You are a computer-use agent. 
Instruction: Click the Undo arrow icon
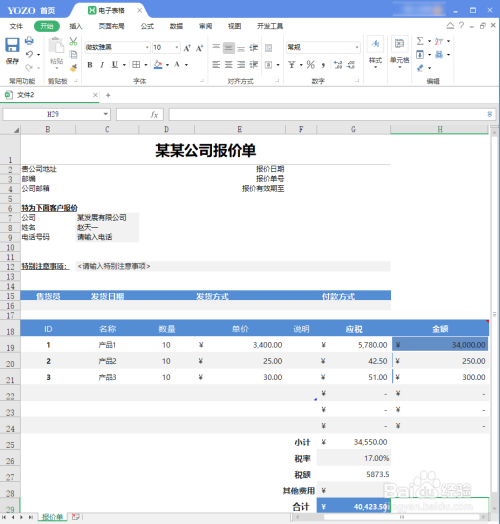click(29, 54)
